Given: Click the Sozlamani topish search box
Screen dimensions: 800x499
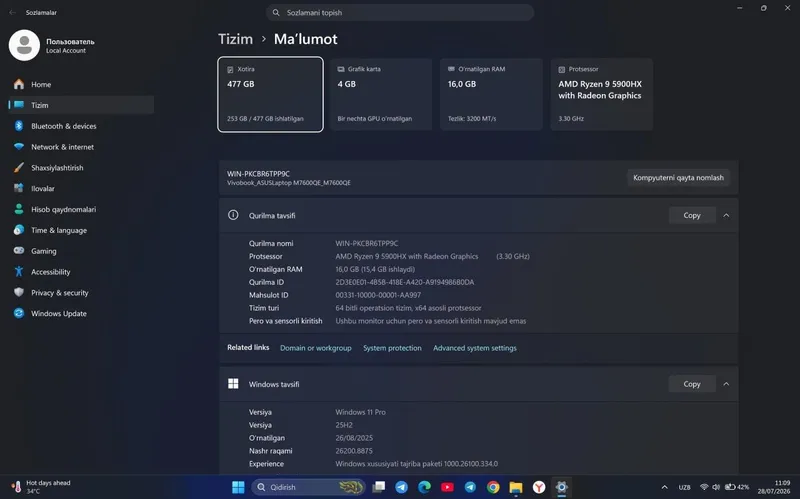Looking at the screenshot, I should [400, 13].
